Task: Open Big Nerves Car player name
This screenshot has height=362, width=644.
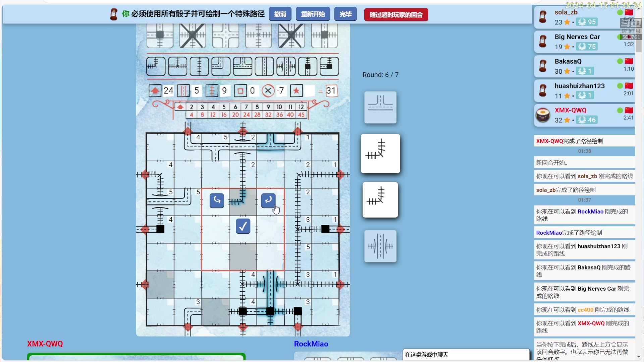Action: (x=577, y=37)
